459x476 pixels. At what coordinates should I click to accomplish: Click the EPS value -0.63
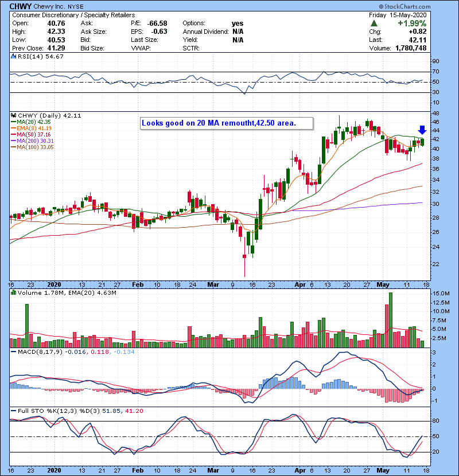pyautogui.click(x=159, y=32)
